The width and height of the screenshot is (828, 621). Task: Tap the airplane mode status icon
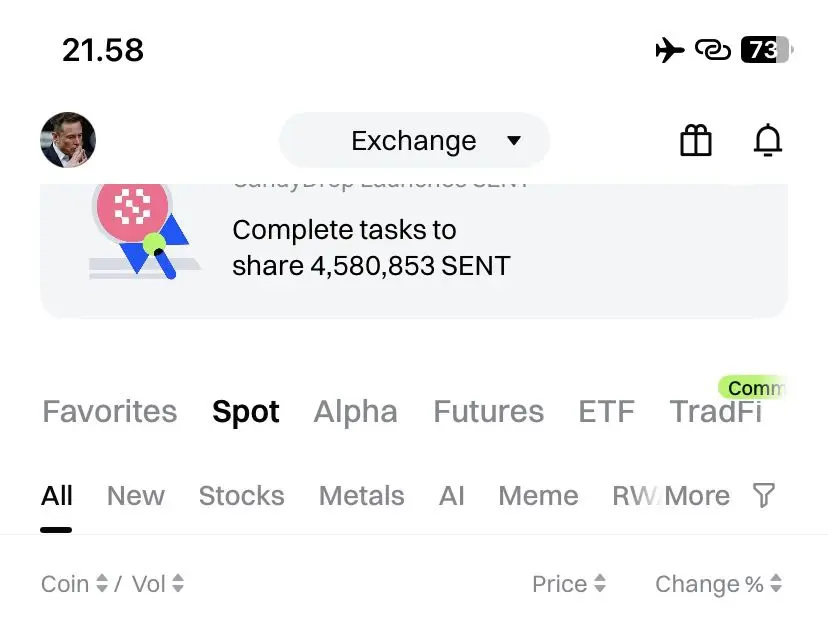[670, 50]
